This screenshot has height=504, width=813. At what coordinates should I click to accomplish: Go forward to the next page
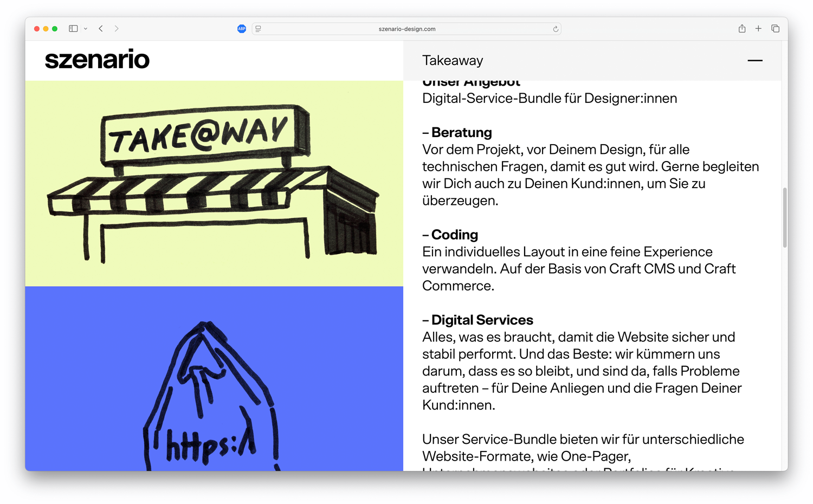(117, 29)
